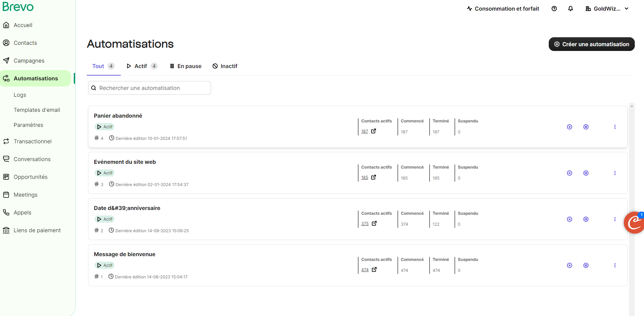This screenshot has width=644, height=316.
Task: Open more options for Panier abandonné
Action: [x=615, y=127]
